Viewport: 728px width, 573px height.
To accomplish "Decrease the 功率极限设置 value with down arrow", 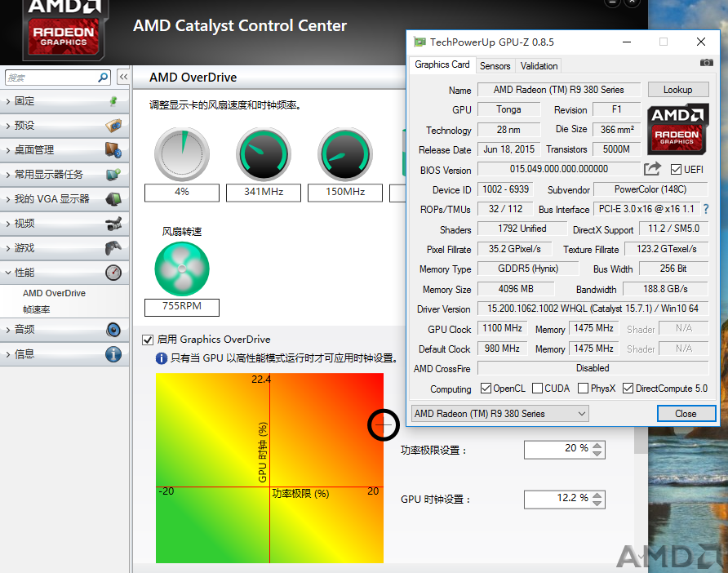I will (597, 454).
